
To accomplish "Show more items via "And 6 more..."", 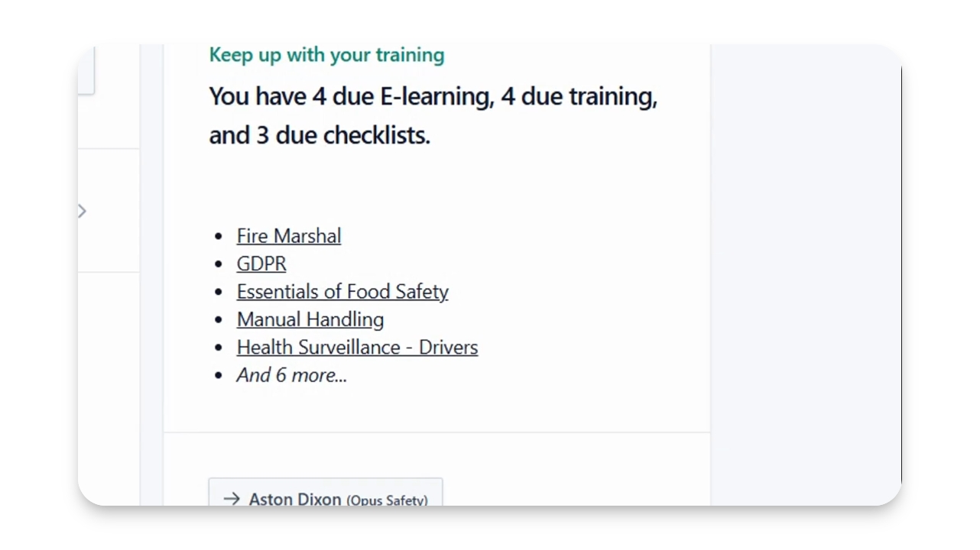I will (291, 375).
